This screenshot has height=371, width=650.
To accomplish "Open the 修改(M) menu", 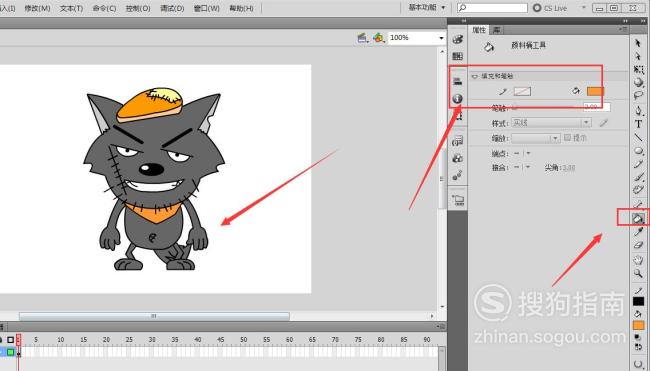I will point(37,8).
